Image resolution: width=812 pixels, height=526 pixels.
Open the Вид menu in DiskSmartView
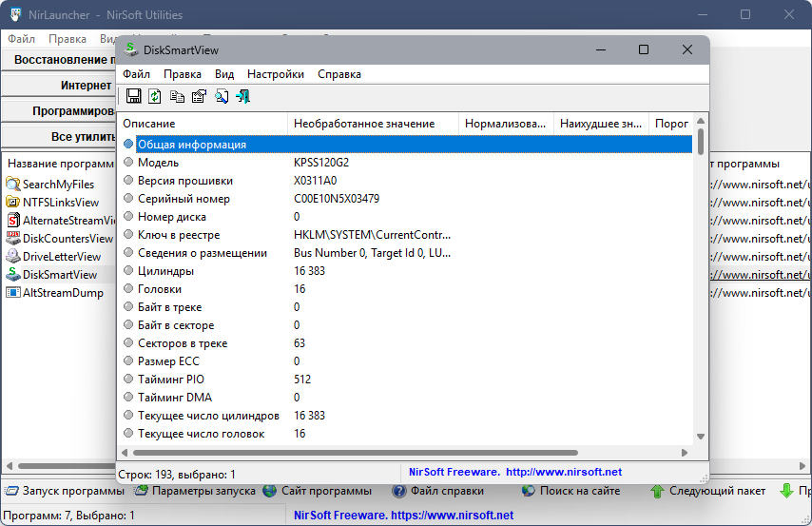224,74
